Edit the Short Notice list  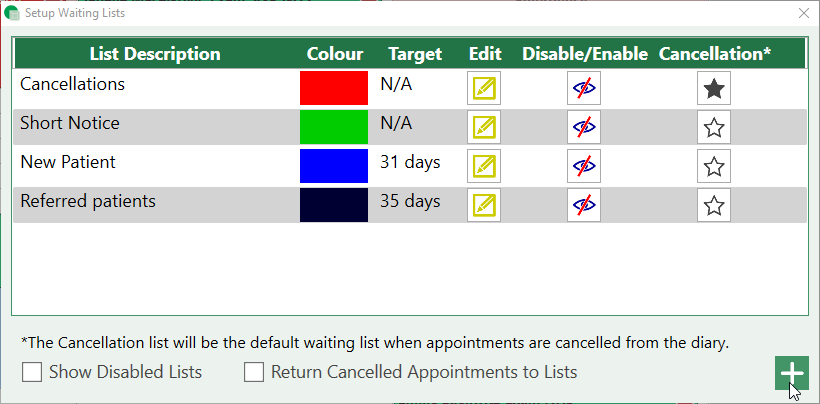(x=484, y=127)
